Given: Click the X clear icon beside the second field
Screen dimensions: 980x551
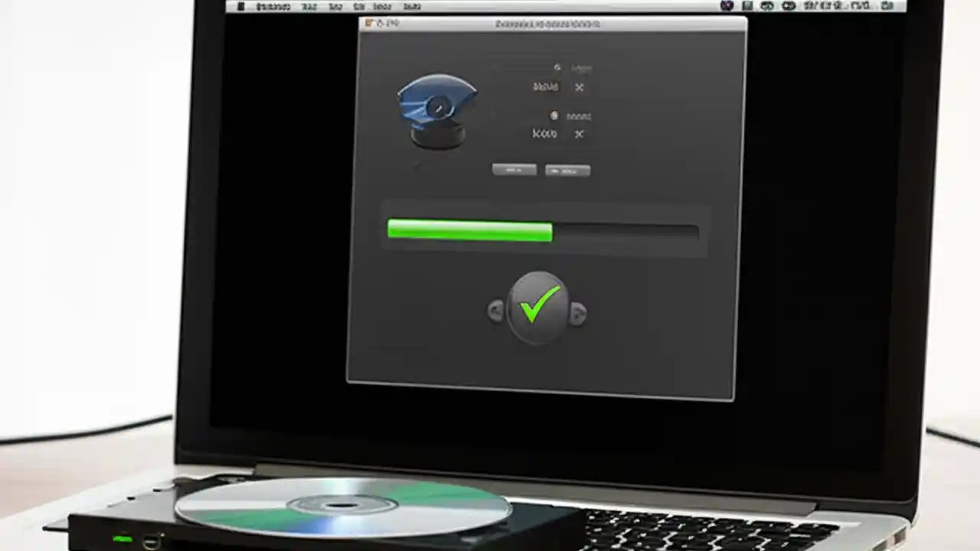Looking at the screenshot, I should pos(579,133).
